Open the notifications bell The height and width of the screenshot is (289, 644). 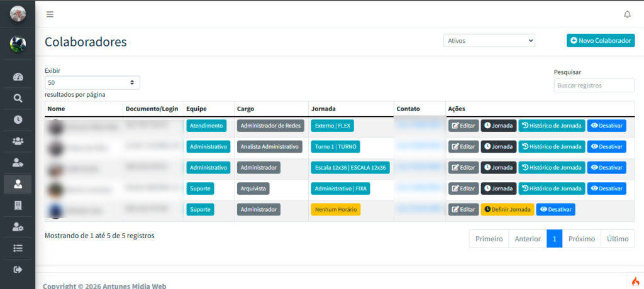[x=627, y=14]
